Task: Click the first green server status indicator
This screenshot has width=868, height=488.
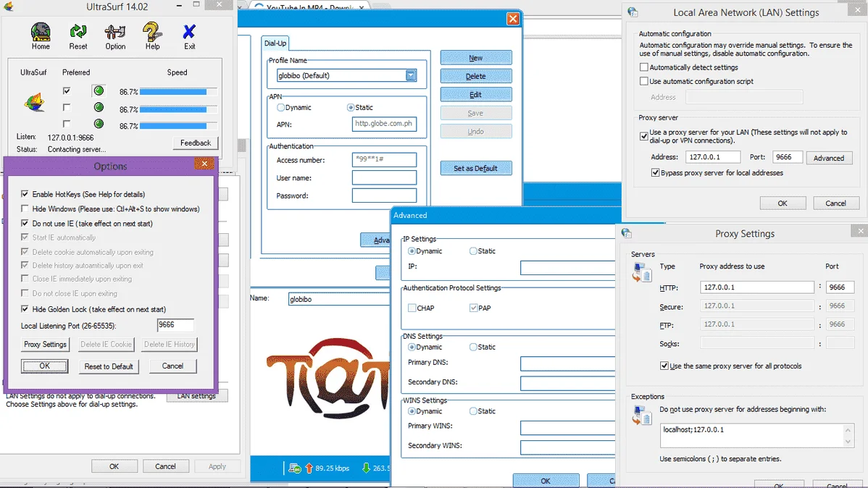Action: [x=99, y=91]
